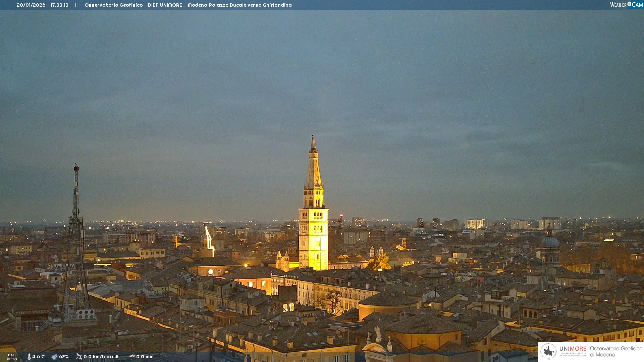
Task: Click the 62% humidity value
Action: 64,357
